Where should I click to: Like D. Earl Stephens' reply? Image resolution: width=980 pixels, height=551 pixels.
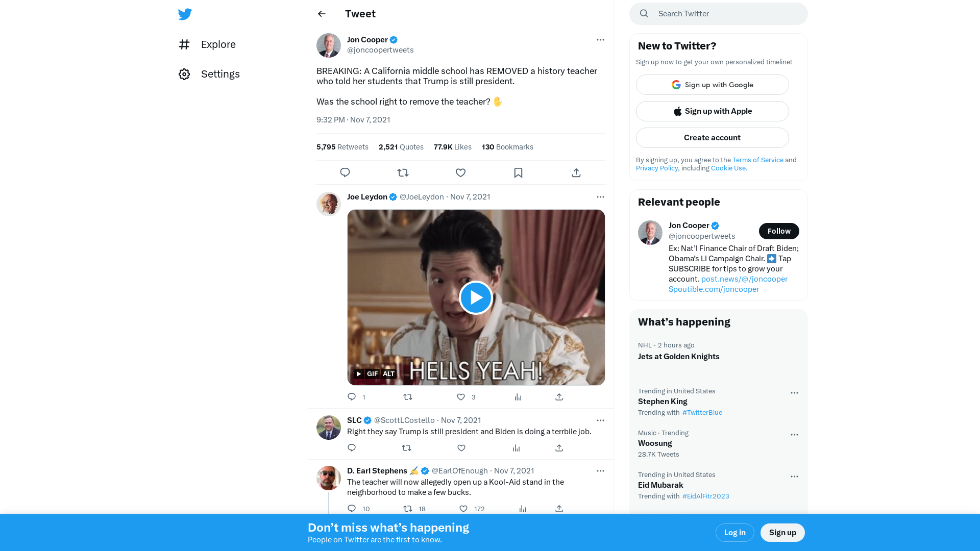pyautogui.click(x=463, y=509)
